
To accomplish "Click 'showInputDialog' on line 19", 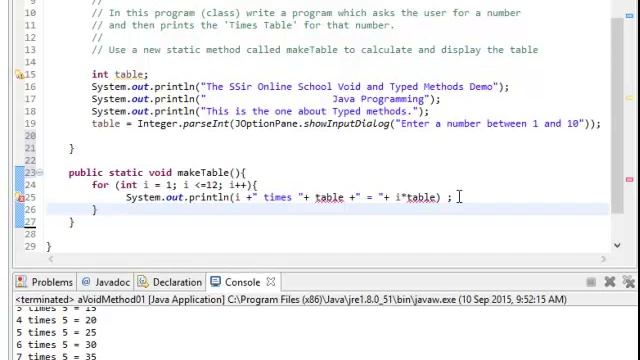I will [346, 124].
